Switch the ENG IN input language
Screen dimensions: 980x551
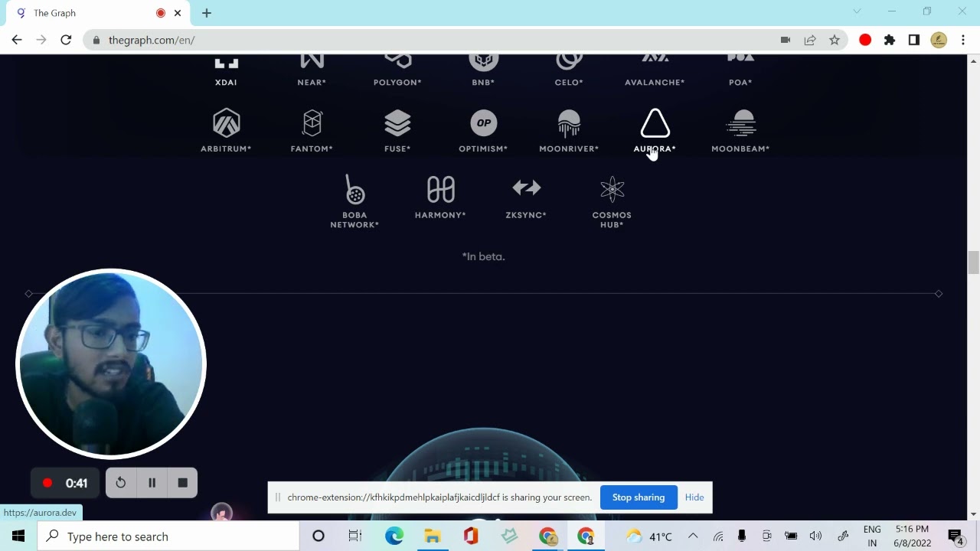point(872,536)
